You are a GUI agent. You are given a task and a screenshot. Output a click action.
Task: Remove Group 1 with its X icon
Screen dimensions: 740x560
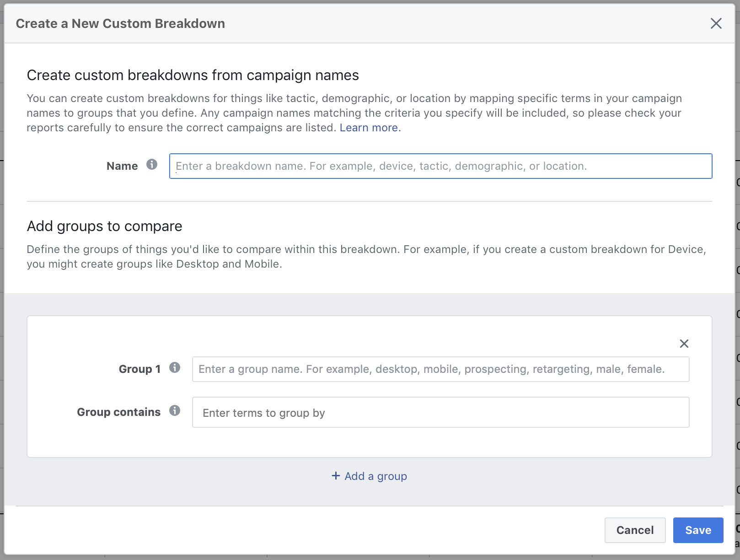click(x=684, y=344)
